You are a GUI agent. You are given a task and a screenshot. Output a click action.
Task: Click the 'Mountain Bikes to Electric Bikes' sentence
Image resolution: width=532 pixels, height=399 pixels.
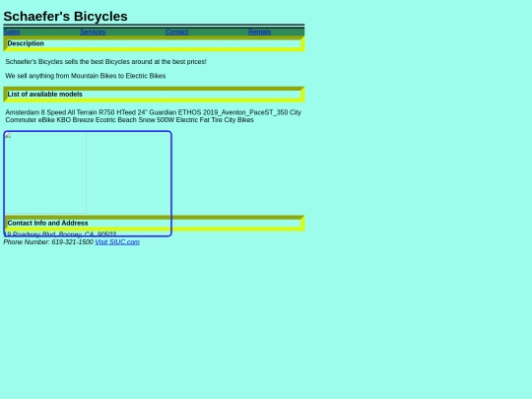point(86,76)
